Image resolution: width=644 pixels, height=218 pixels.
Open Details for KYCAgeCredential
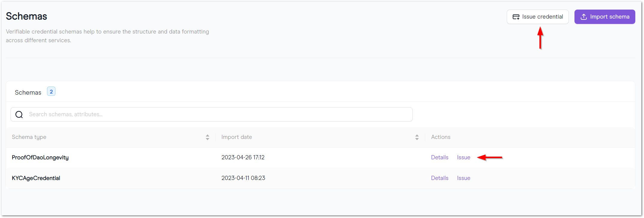coord(440,178)
